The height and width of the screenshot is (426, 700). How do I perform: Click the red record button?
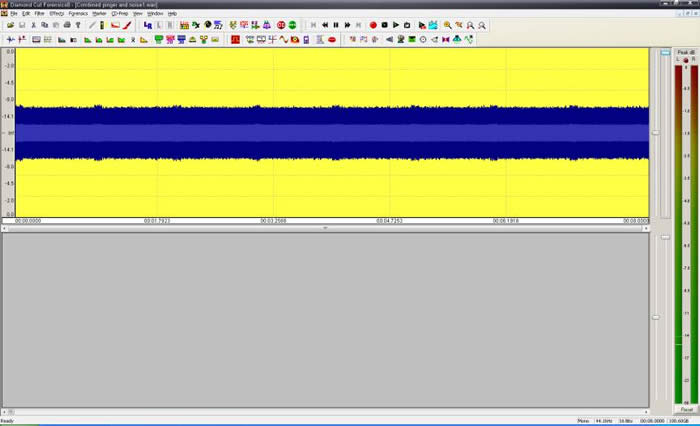click(x=373, y=25)
